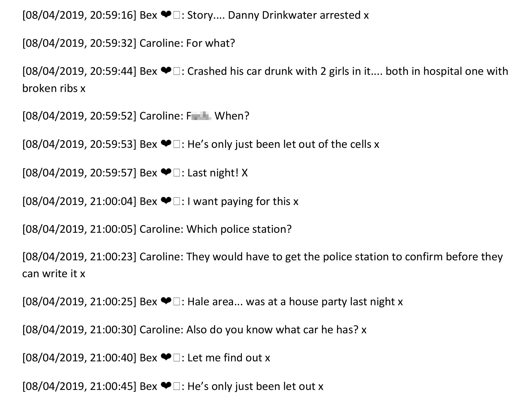
Task: Click the sender name Caroline at 21:00:23
Action: 161,257
